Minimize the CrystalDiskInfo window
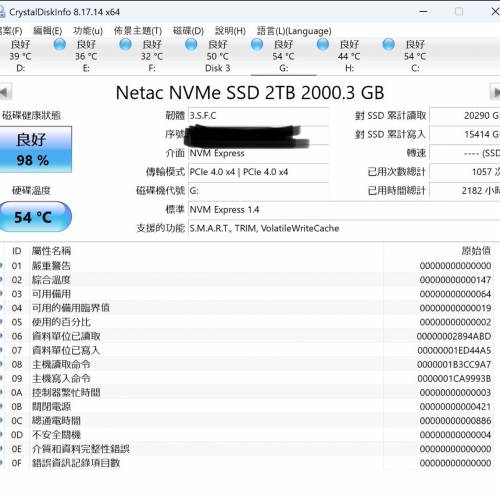This screenshot has width=500, height=500. point(423,12)
